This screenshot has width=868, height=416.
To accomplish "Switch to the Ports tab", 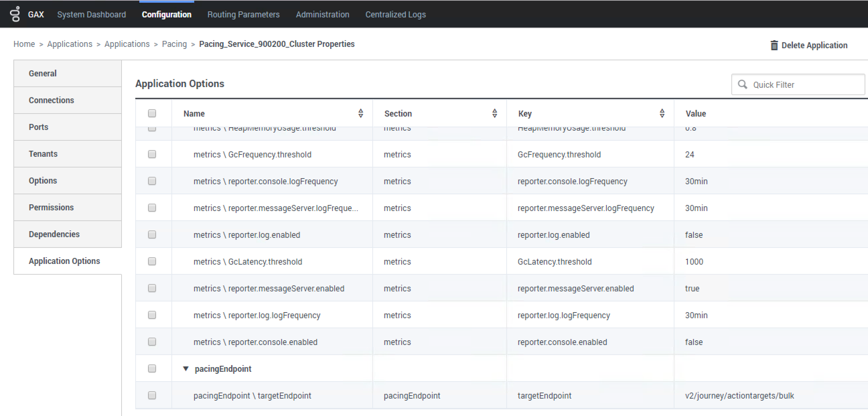I will pyautogui.click(x=67, y=127).
